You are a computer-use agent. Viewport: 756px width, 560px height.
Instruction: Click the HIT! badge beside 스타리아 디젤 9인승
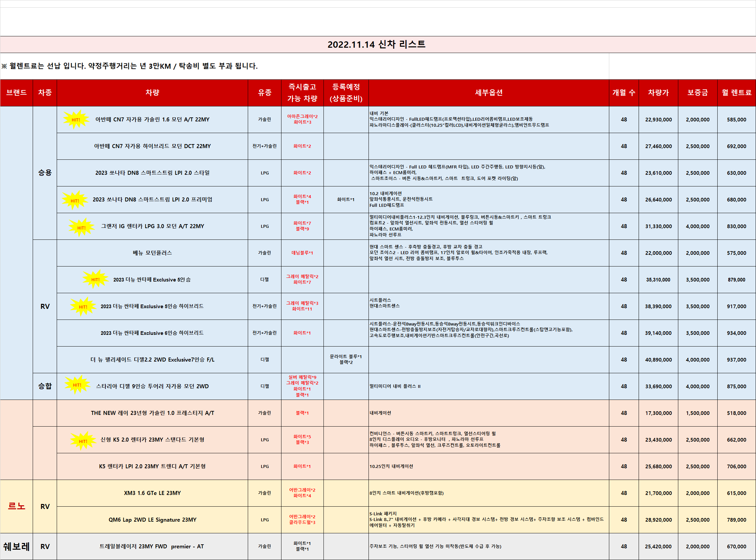coord(77,385)
